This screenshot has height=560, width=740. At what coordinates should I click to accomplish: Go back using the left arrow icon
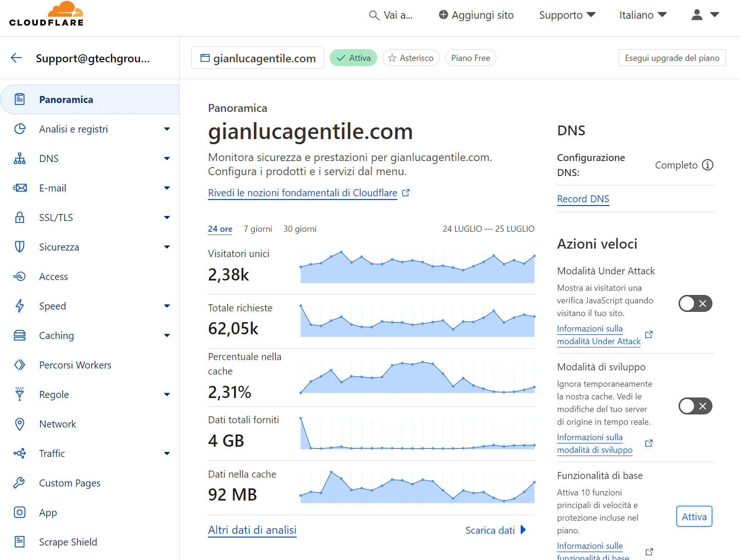(16, 58)
